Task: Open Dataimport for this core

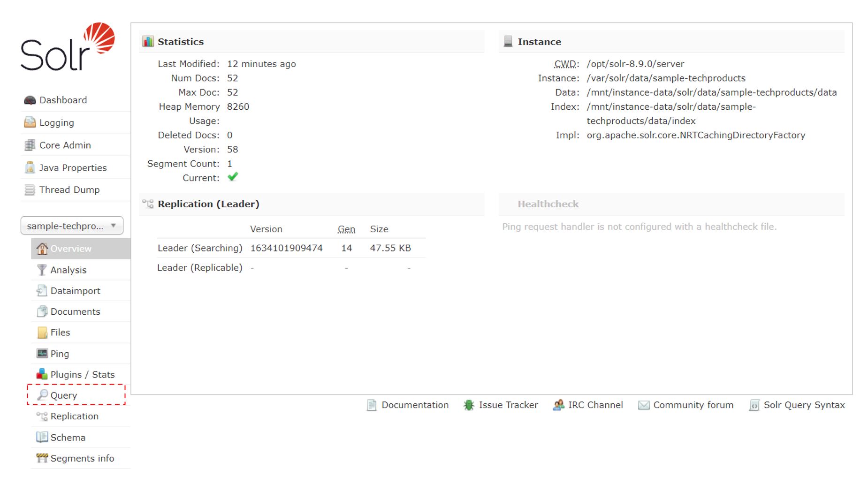Action: (x=75, y=291)
